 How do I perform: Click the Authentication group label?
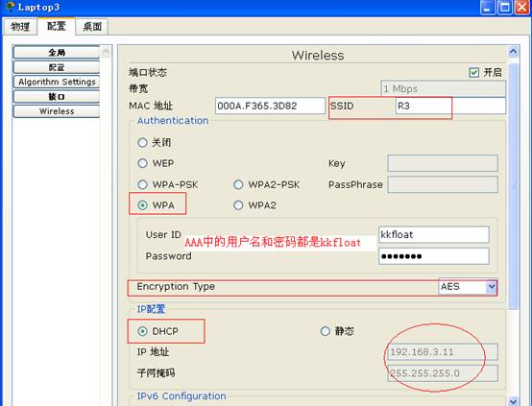(173, 120)
